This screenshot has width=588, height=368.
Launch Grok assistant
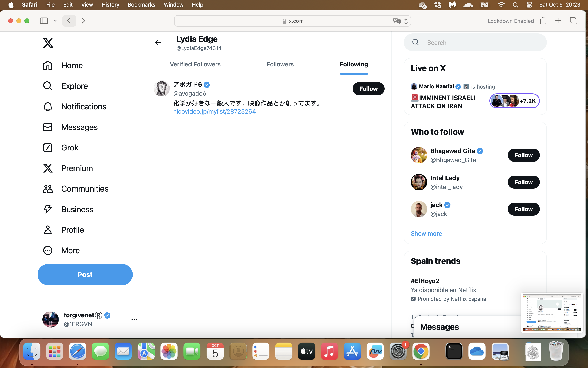(x=60, y=147)
